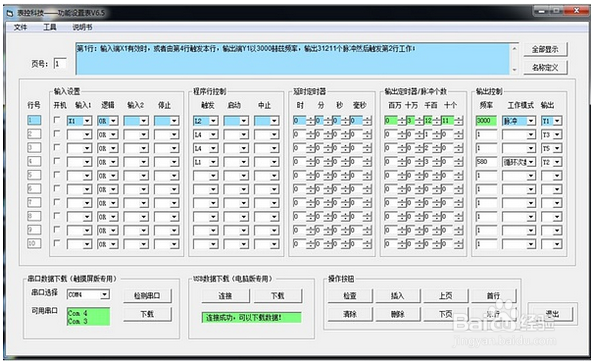Click row 1 延时 分 spinner arrows
The width and height of the screenshot is (591, 362).
[x=328, y=121]
